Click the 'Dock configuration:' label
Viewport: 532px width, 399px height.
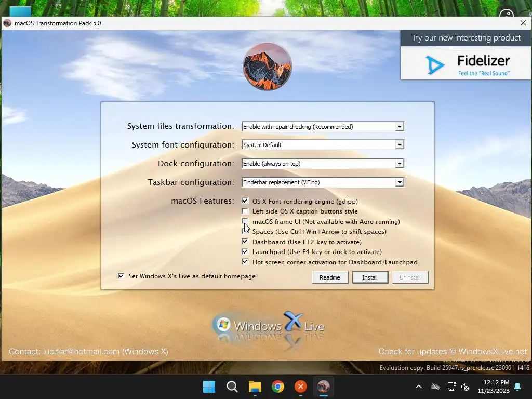coord(196,164)
